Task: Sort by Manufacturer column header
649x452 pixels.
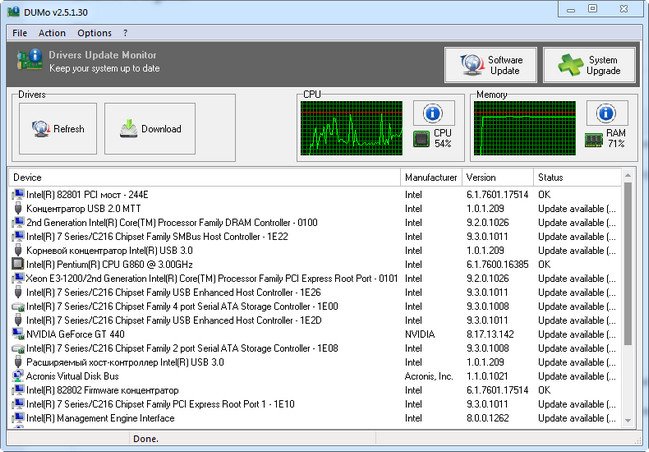Action: [x=431, y=178]
